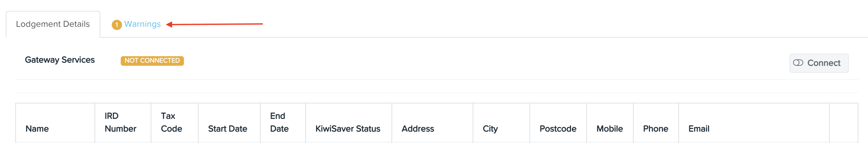This screenshot has width=868, height=143.
Task: Click the NOT CONNECTED status badge
Action: point(152,61)
